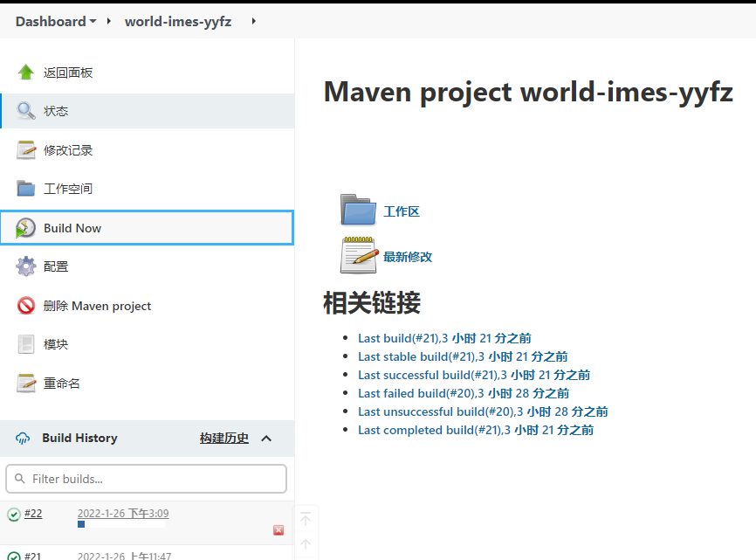The image size is (756, 560).
Task: Click the blue folder workspace icon in sidebar
Action: 26,189
